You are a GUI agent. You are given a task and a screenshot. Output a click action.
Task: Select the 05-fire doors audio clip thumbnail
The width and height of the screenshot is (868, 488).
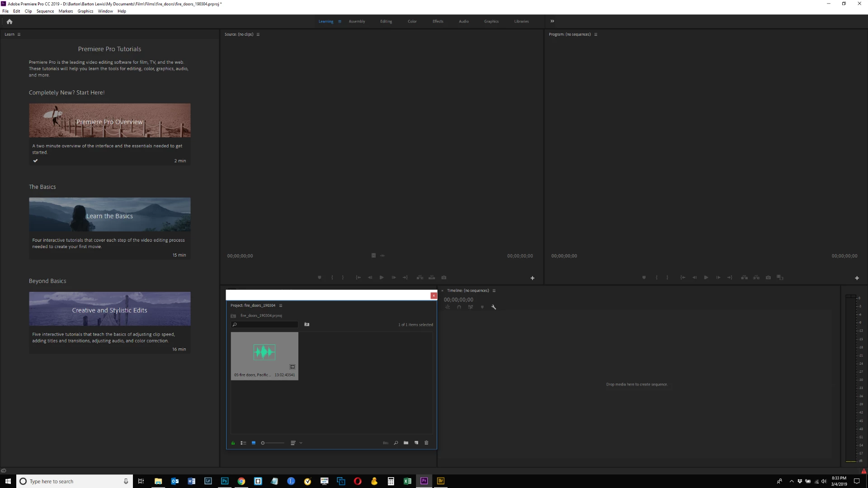264,352
